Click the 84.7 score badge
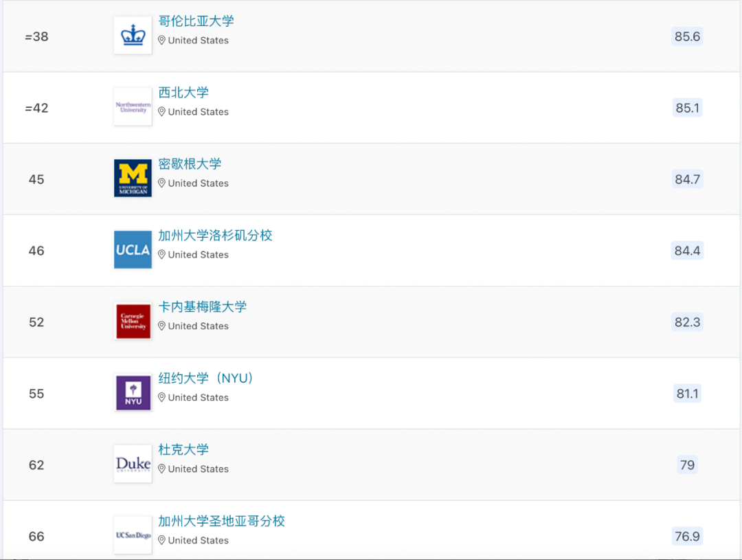Image resolution: width=742 pixels, height=560 pixels. [687, 179]
